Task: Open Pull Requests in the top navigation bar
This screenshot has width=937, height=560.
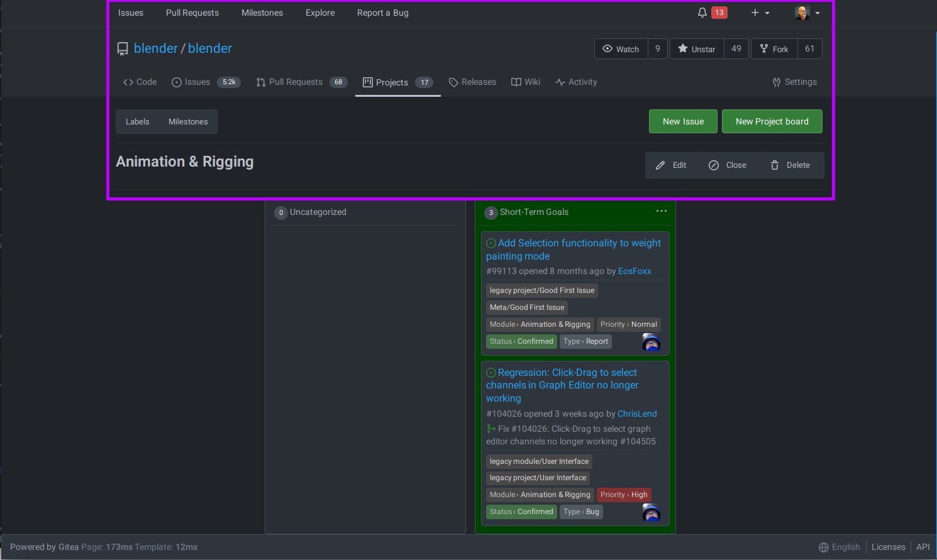Action: coord(192,13)
